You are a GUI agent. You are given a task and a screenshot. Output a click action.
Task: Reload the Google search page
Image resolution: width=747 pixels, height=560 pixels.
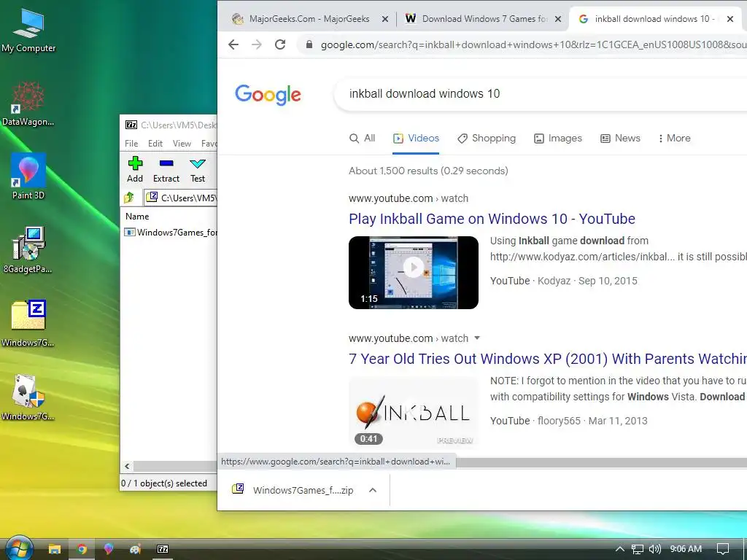click(x=280, y=44)
